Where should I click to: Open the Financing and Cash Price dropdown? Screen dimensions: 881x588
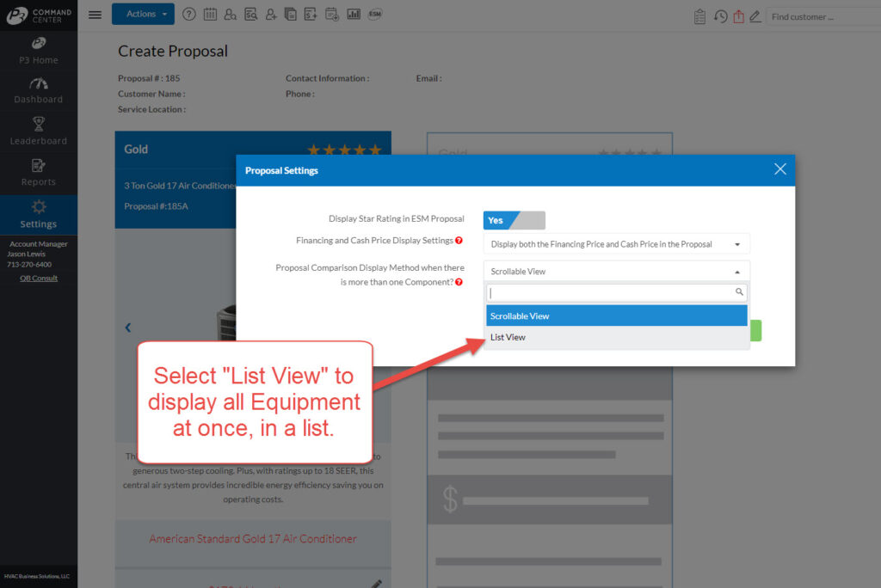(616, 244)
